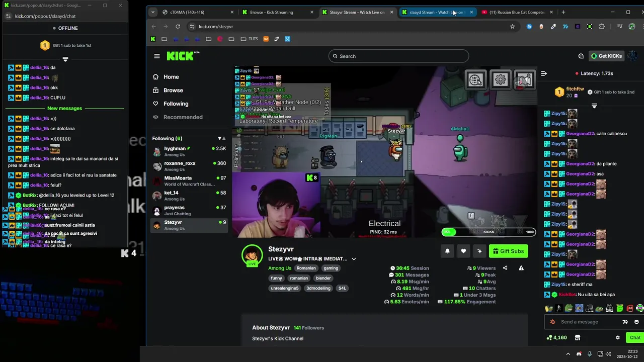This screenshot has height=362, width=644.
Task: Switch to Russian Blue Cat YouTube tab
Action: tap(516, 12)
